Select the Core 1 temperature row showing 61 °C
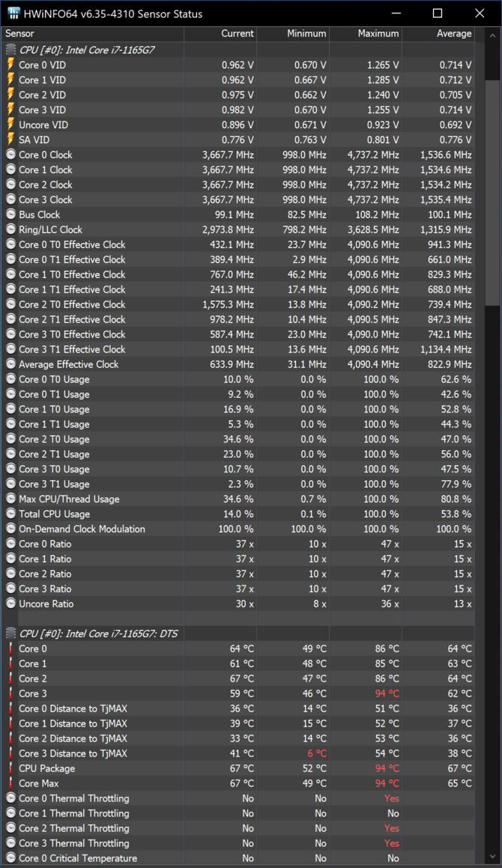502x868 pixels. (238, 664)
